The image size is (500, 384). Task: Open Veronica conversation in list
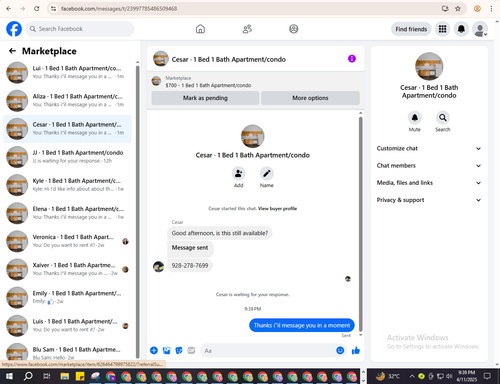click(x=67, y=241)
